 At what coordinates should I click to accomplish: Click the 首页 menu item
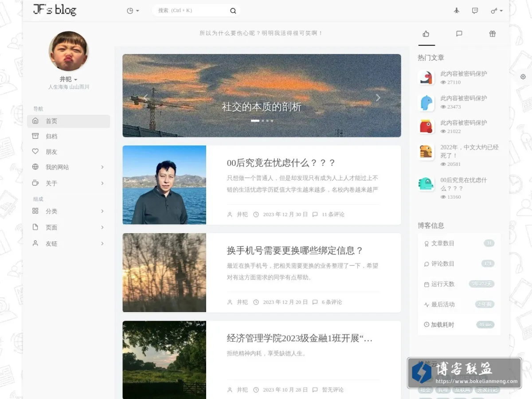pyautogui.click(x=69, y=121)
